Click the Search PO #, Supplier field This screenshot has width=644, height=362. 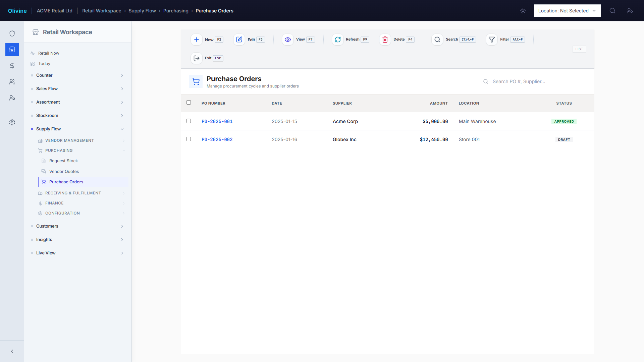[532, 81]
